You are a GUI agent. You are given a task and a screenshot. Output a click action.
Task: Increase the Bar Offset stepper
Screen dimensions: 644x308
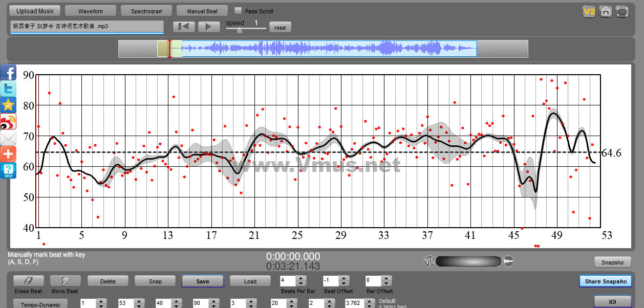387,278
